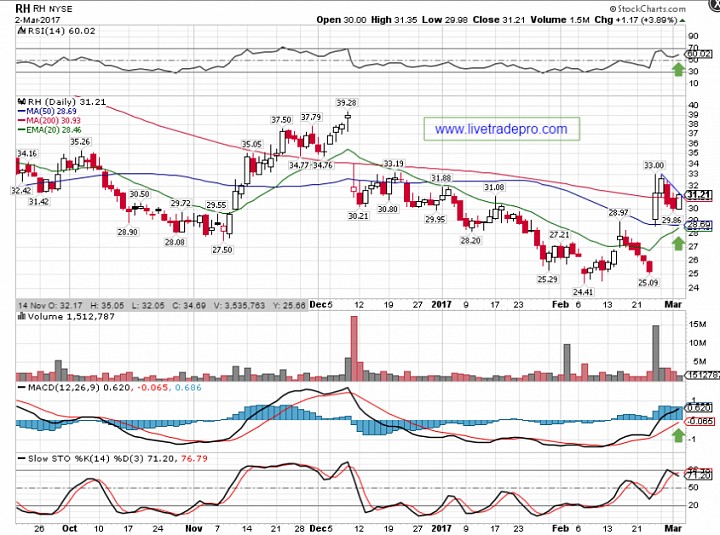Click the Nov label on bottom date axis
The image size is (720, 535).
(194, 528)
